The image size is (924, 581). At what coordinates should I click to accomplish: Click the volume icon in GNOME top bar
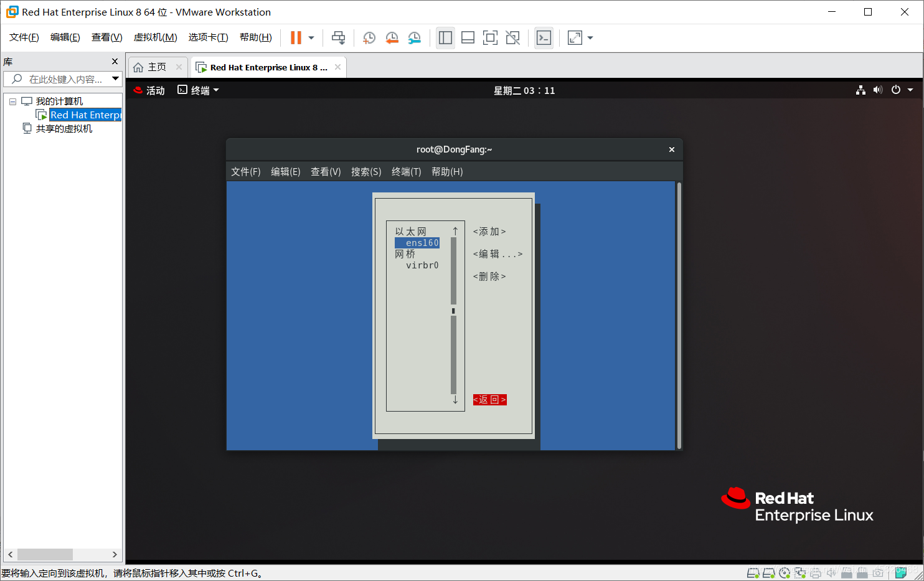click(878, 90)
